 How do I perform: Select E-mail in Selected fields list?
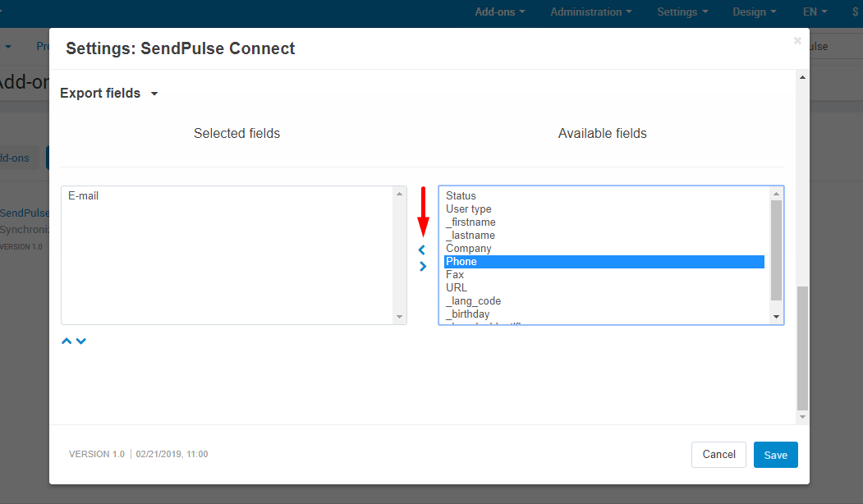click(x=227, y=196)
